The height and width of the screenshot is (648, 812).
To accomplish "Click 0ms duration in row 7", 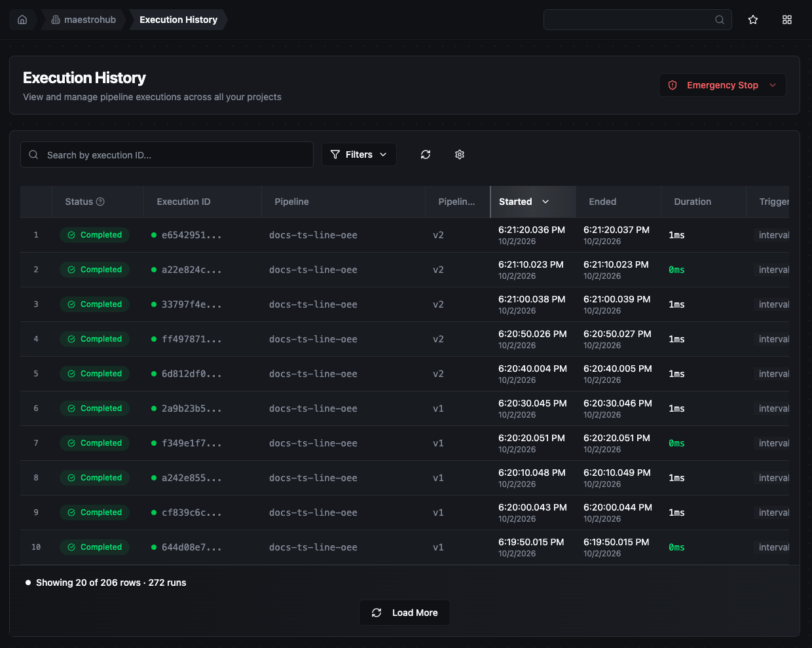I will (x=676, y=443).
